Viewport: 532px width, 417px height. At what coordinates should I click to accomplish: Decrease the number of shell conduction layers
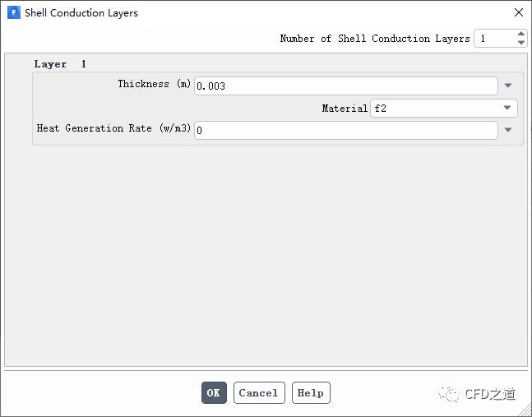521,43
